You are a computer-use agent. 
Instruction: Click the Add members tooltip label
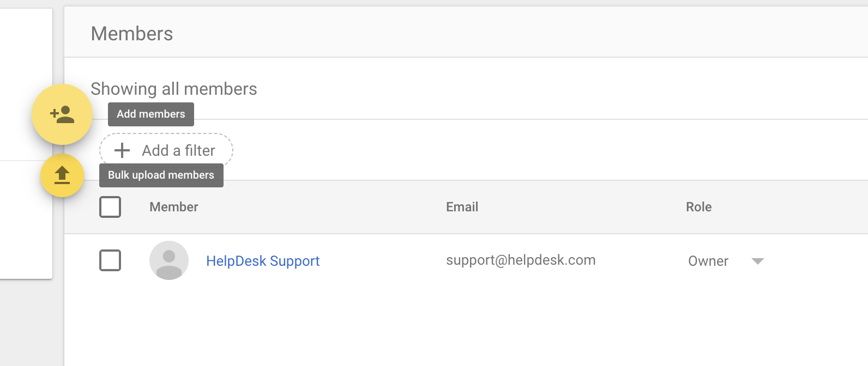click(151, 114)
